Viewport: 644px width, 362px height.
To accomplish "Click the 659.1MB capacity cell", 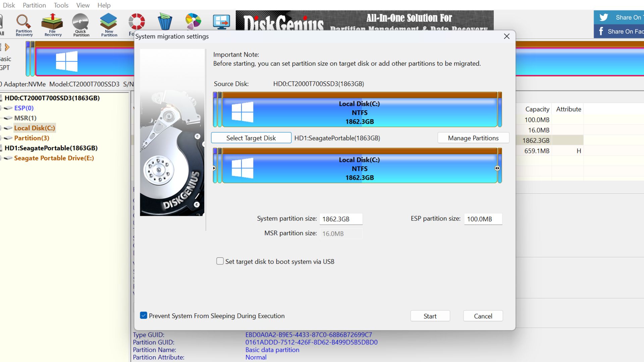I will tap(537, 151).
